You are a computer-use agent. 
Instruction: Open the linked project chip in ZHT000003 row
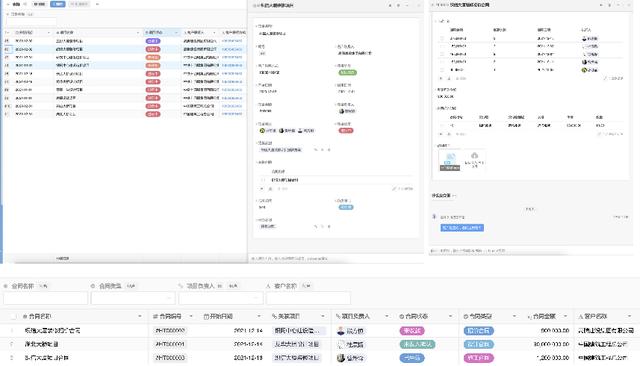[x=297, y=357]
